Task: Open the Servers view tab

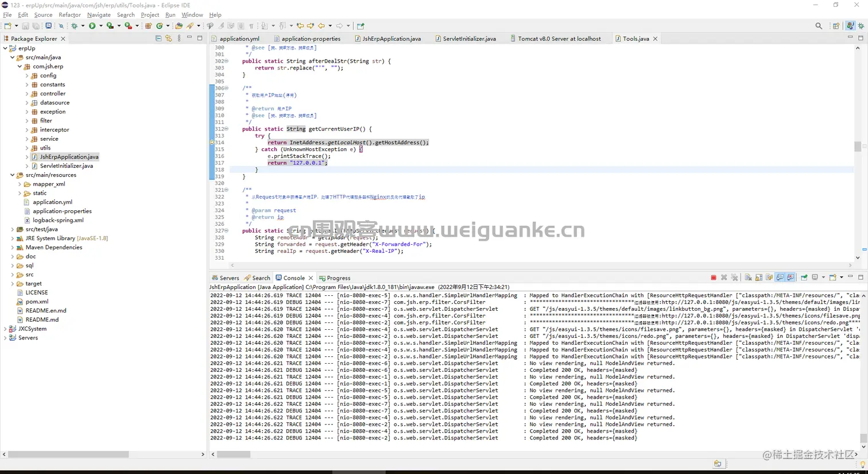Action: (x=225, y=278)
